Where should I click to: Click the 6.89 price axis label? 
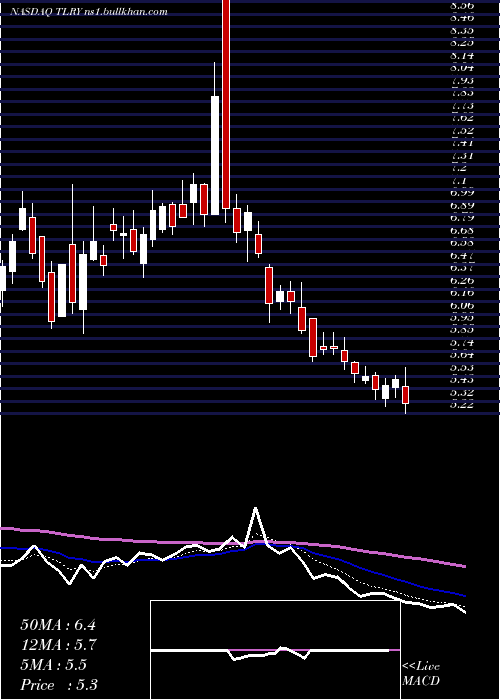pos(463,206)
